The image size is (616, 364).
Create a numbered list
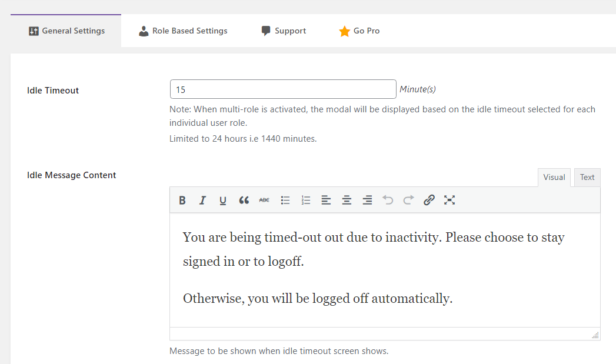click(x=305, y=200)
